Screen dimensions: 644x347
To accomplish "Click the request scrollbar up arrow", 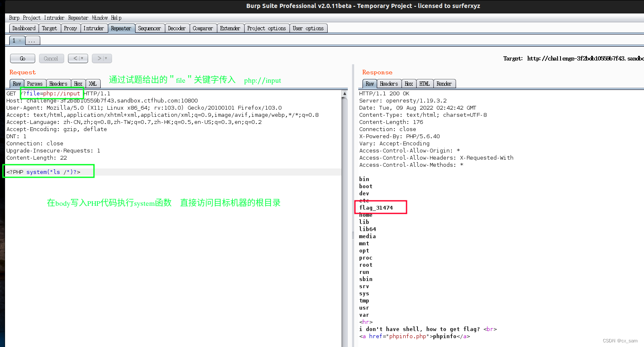I will coord(345,93).
